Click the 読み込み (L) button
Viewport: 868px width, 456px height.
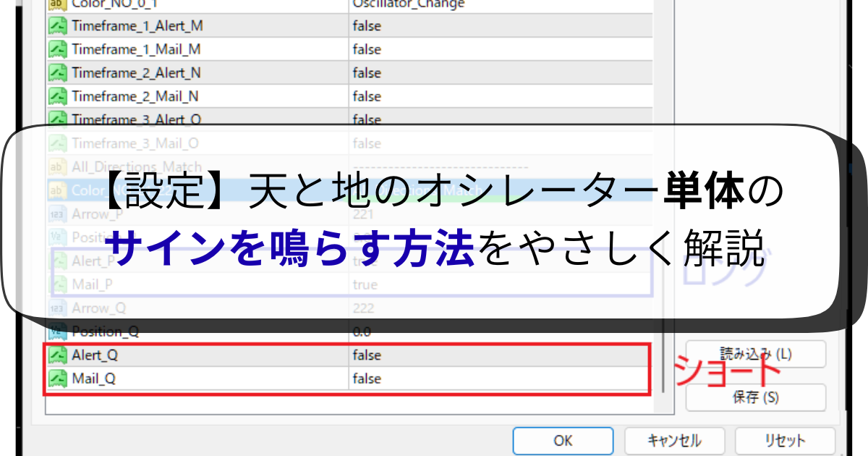point(755,354)
